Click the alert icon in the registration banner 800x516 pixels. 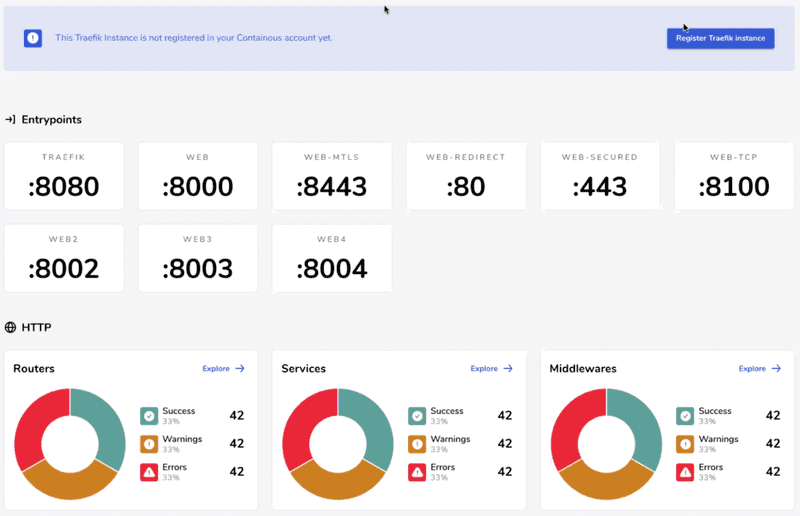point(33,38)
